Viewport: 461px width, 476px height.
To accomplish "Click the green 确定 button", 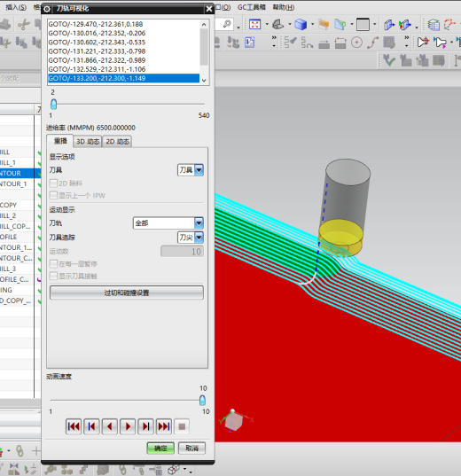I will tap(160, 448).
